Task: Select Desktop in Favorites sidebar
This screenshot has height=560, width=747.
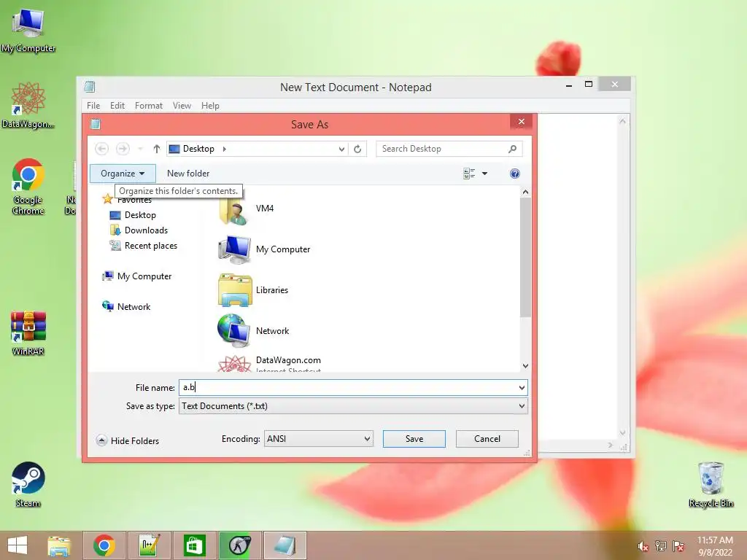Action: 133,215
